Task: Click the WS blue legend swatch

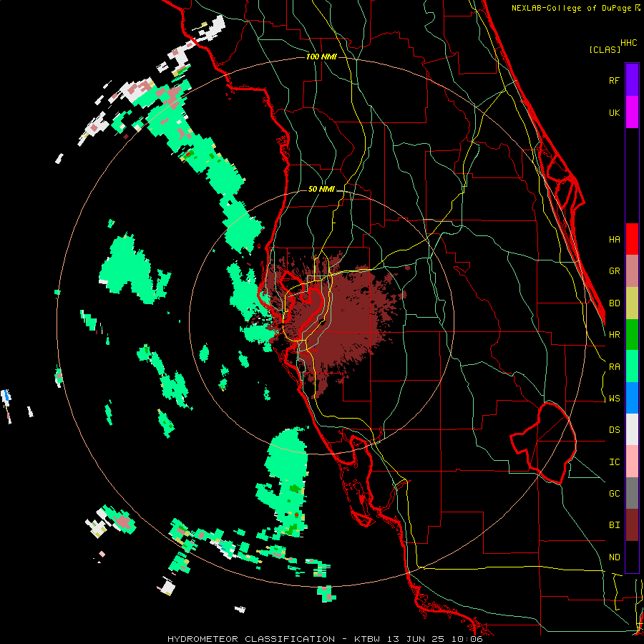Action: 632,398
